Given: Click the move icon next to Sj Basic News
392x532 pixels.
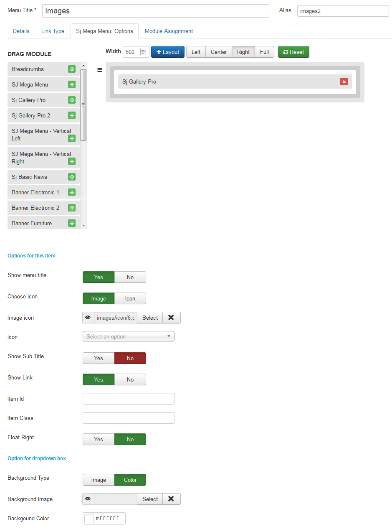Looking at the screenshot, I should click(72, 177).
